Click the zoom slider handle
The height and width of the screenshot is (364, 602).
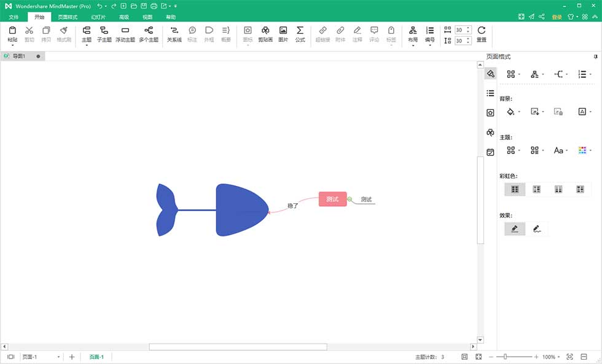505,357
